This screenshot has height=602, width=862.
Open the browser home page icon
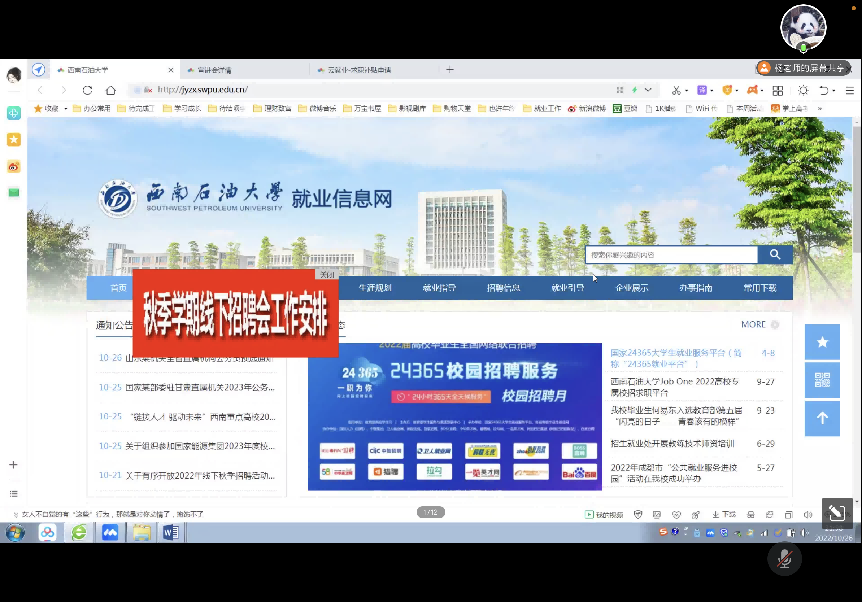111,90
